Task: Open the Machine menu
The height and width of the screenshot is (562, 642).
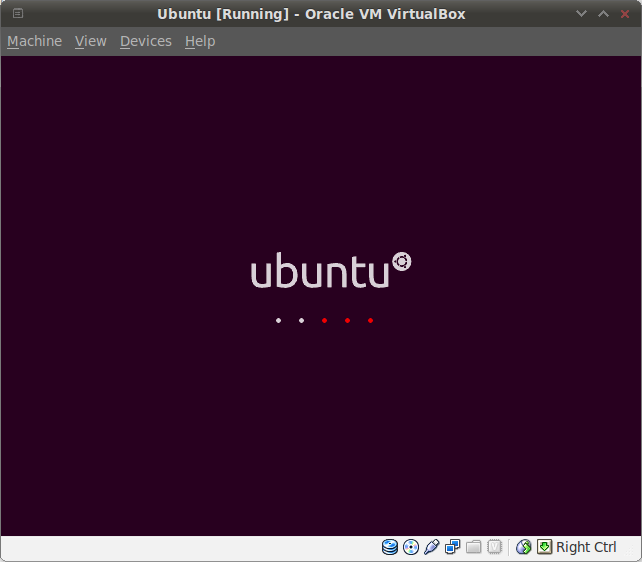Action: tap(34, 41)
